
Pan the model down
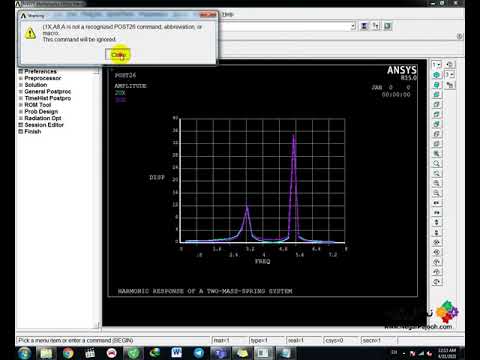(x=437, y=232)
